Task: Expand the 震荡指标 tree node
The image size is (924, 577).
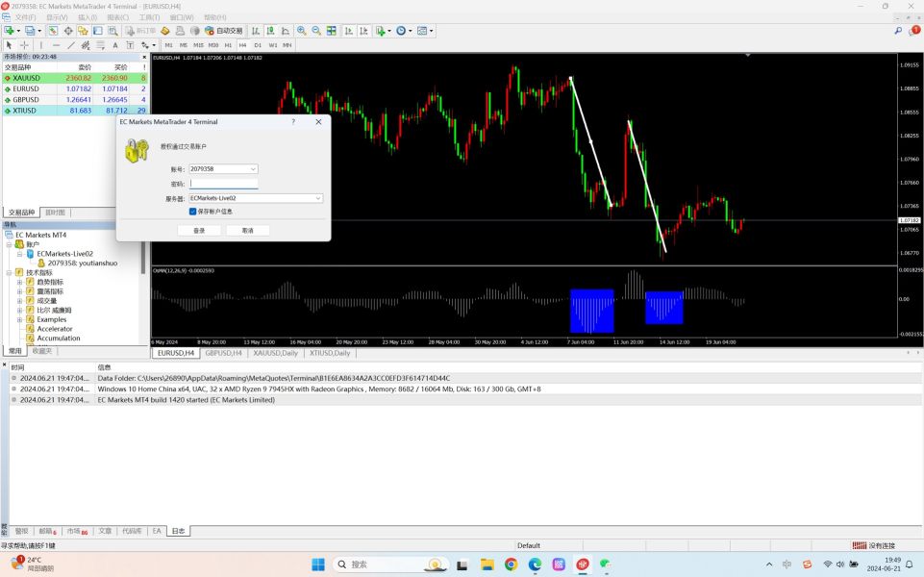Action: [19, 291]
